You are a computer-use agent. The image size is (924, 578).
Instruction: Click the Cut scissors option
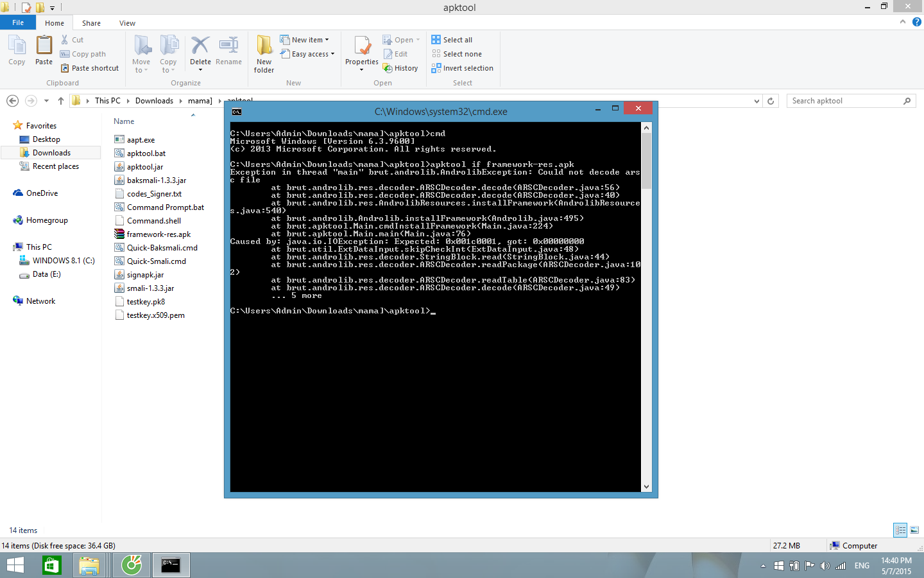72,40
